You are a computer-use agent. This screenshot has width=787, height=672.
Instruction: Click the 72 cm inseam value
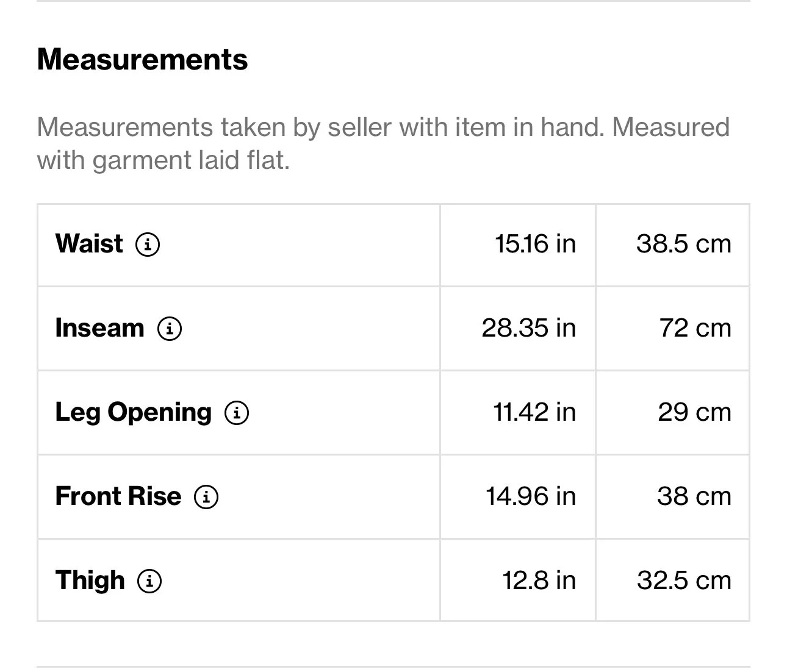click(695, 328)
